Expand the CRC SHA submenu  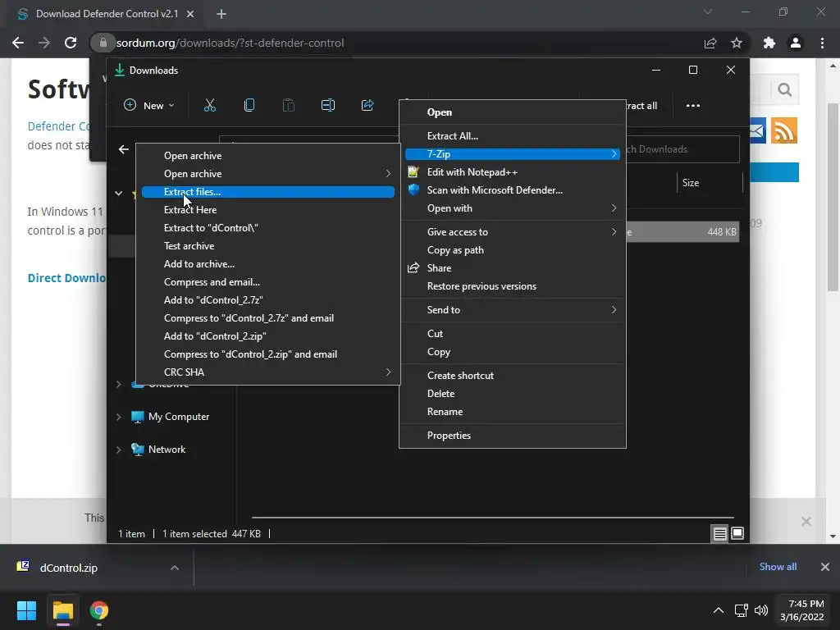click(268, 372)
